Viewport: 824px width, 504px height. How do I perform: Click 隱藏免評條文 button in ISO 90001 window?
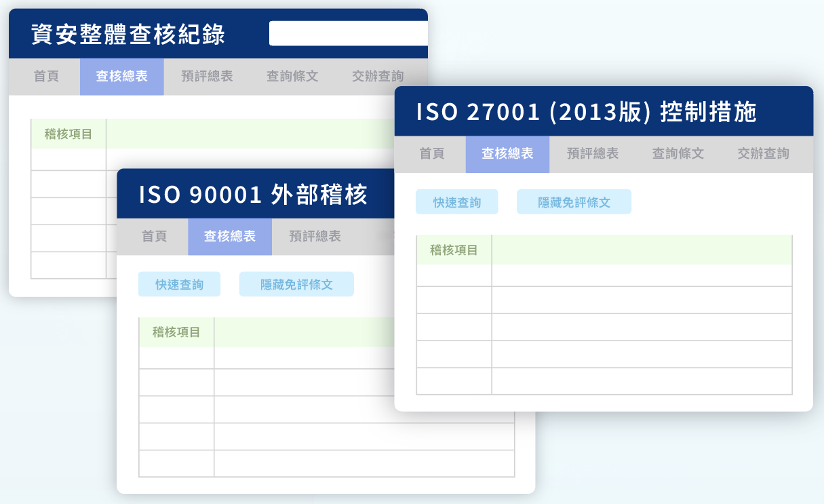(x=296, y=284)
